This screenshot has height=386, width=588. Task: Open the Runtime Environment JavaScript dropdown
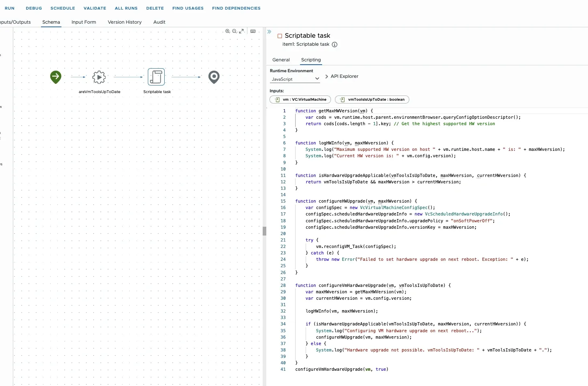(295, 79)
